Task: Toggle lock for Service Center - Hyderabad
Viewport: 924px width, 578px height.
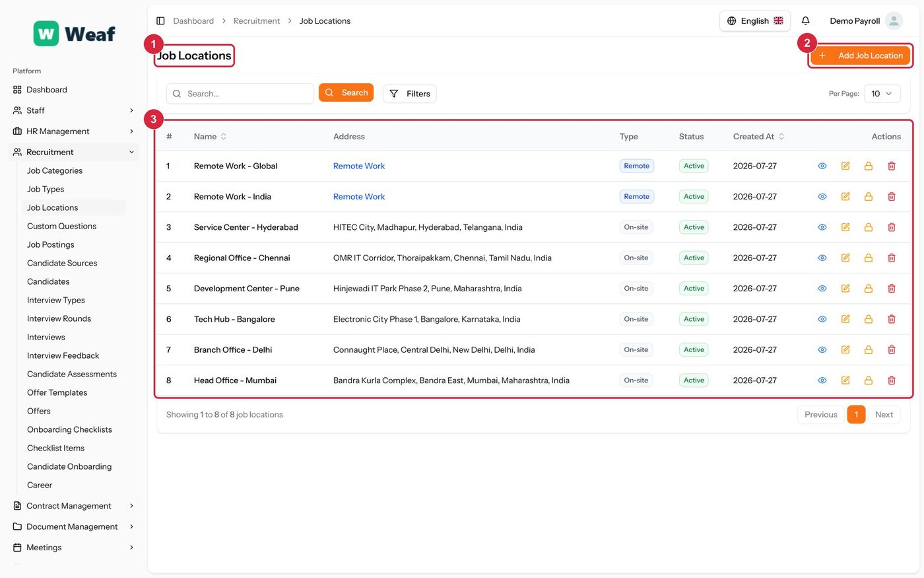Action: tap(869, 227)
